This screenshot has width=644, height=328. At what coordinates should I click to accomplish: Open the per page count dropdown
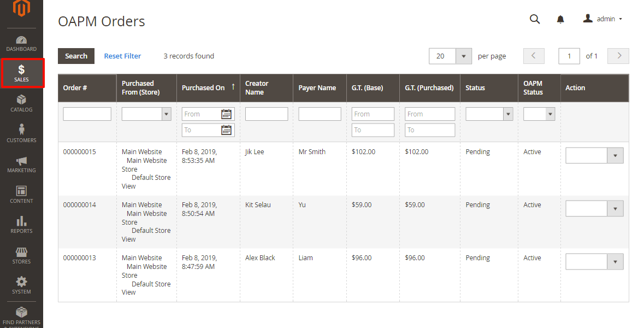(464, 56)
